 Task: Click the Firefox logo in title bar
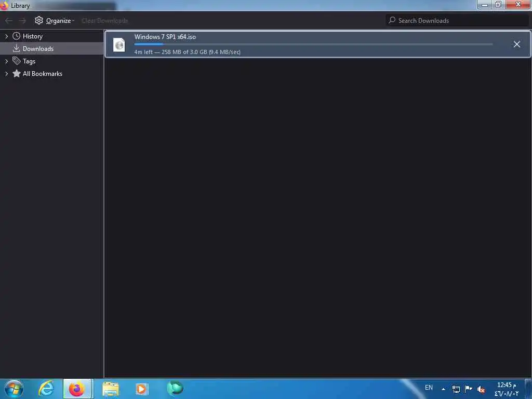pos(4,5)
